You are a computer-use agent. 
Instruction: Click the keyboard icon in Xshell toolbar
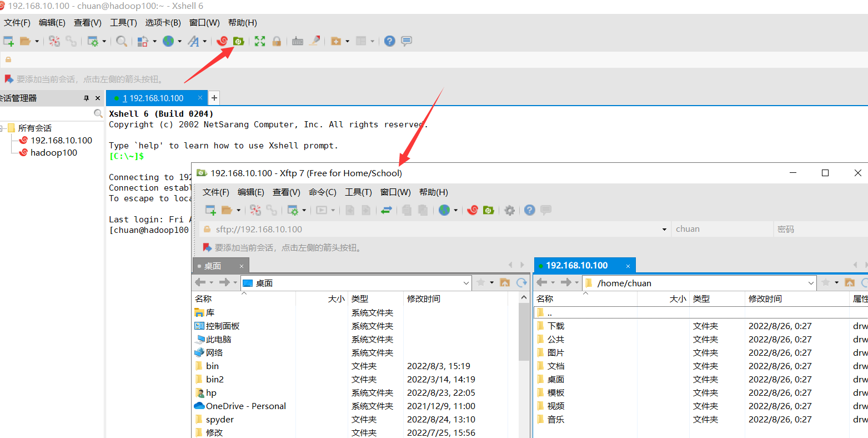(x=298, y=41)
